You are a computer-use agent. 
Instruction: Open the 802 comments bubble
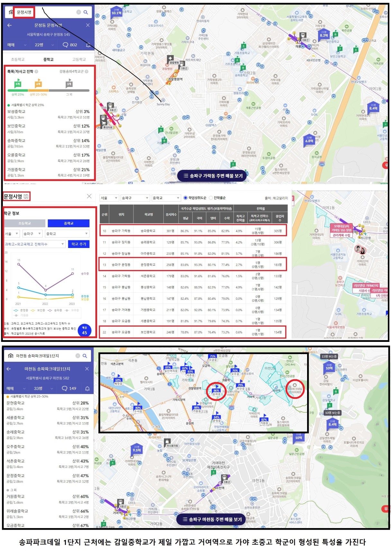point(70,45)
